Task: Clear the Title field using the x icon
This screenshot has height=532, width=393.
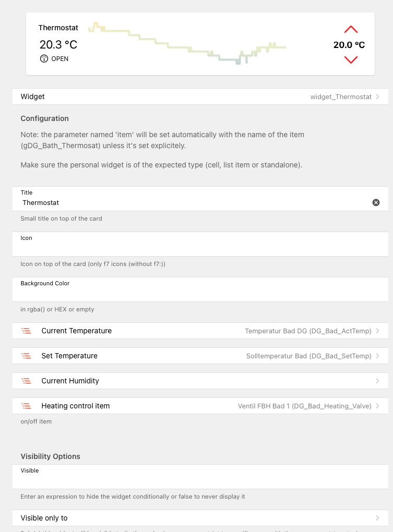Action: (376, 202)
